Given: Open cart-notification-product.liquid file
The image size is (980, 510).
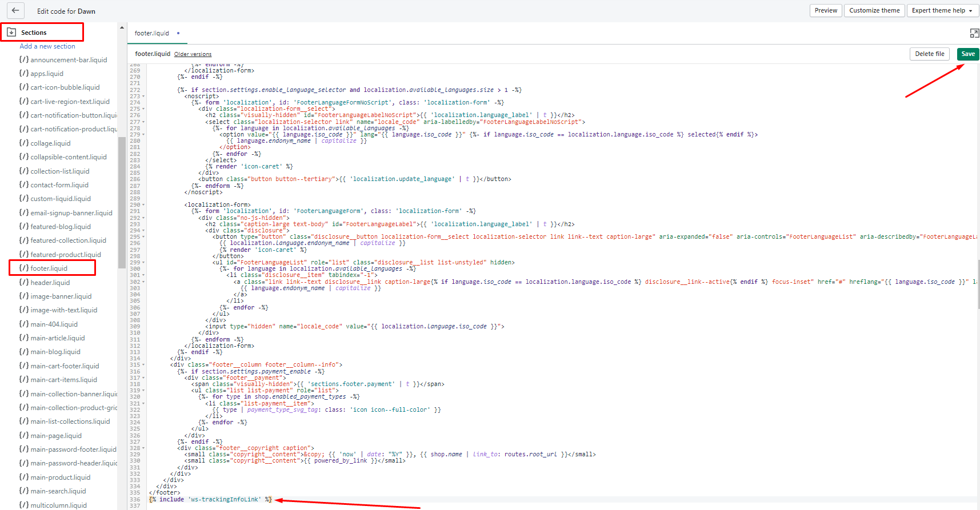Looking at the screenshot, I should coord(74,129).
